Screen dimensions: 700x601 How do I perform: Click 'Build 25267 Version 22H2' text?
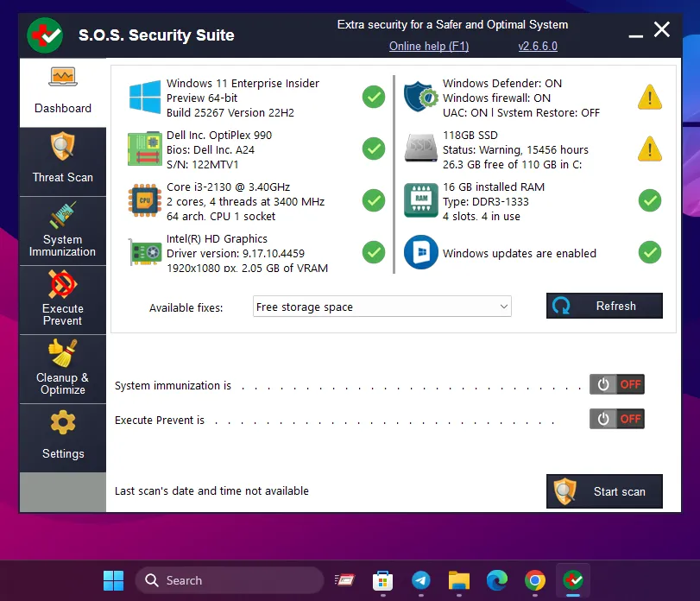pyautogui.click(x=230, y=112)
